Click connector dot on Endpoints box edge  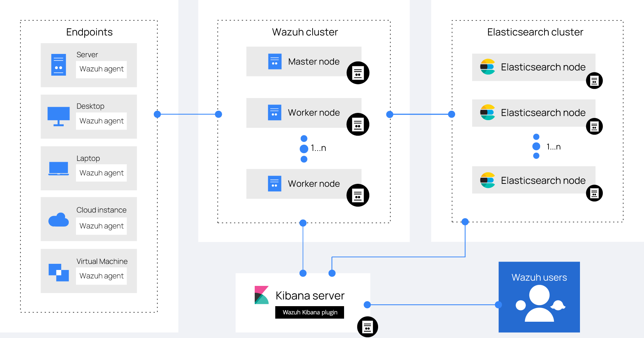(x=157, y=114)
